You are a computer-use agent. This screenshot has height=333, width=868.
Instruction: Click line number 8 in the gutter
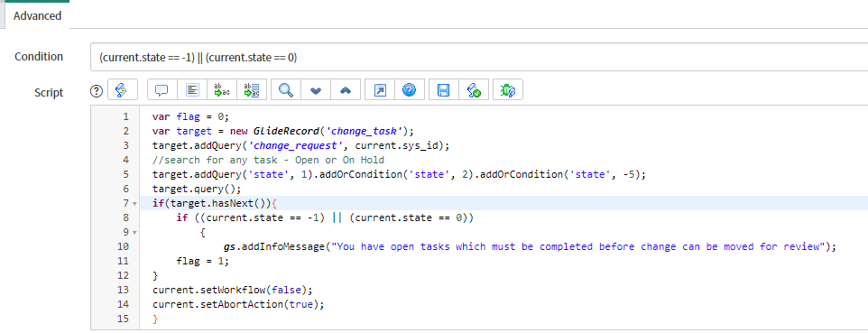click(x=125, y=217)
